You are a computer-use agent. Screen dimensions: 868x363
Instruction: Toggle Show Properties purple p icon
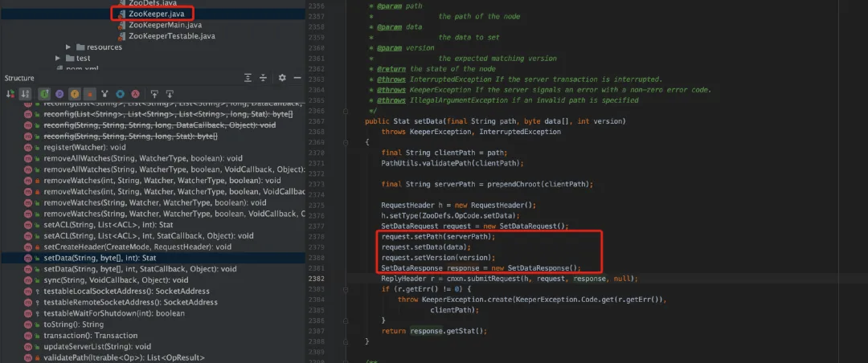(59, 94)
